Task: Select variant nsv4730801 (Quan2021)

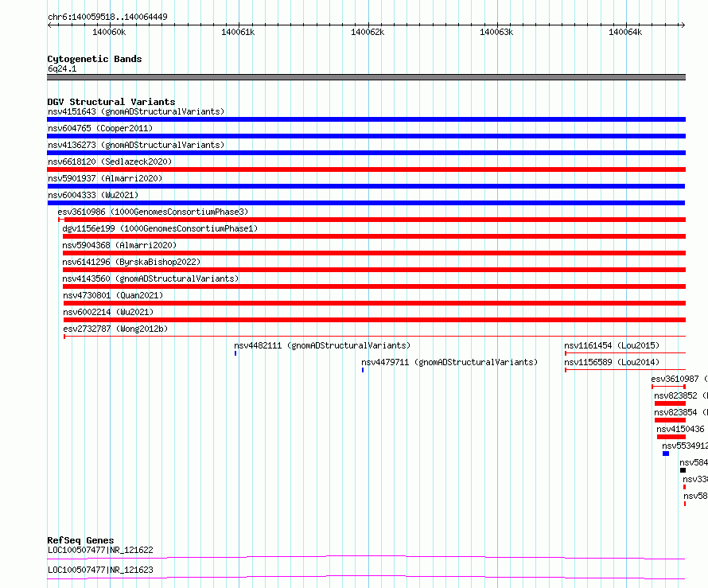Action: point(113,295)
